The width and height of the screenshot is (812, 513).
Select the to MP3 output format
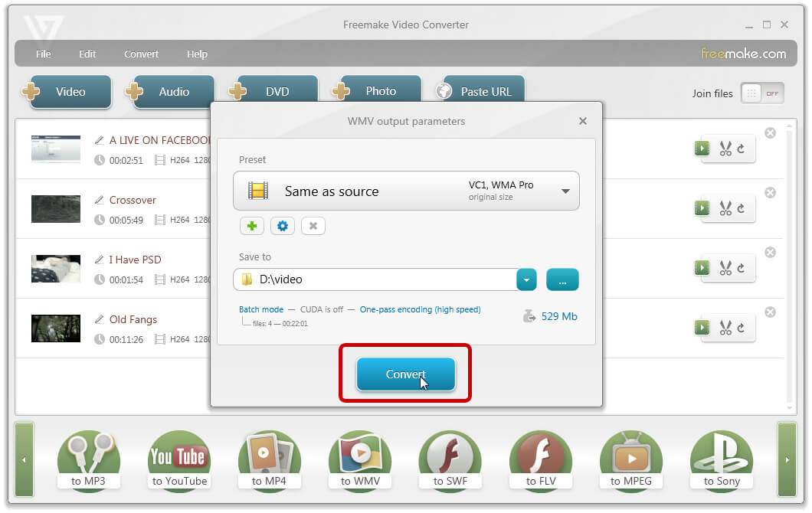(x=89, y=459)
